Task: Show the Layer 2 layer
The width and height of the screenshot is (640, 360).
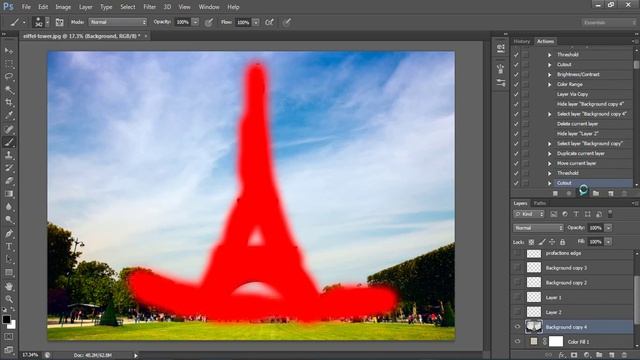Action: coord(518,312)
